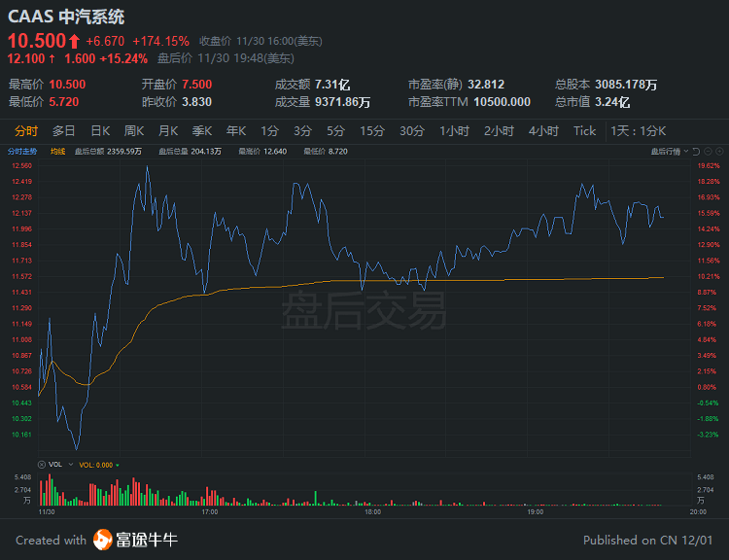The image size is (729, 560).
Task: Click the Futu Niuniu logo icon
Action: [x=103, y=540]
